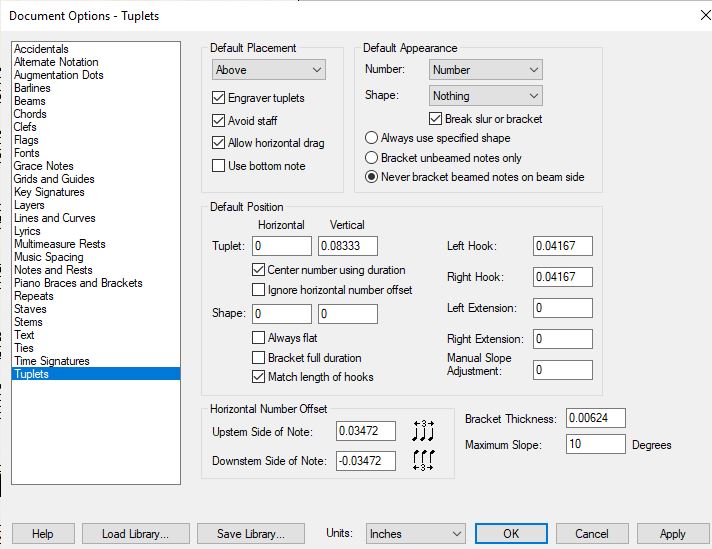Click the Bracket Thickness input field
The image size is (712, 549).
pos(594,418)
